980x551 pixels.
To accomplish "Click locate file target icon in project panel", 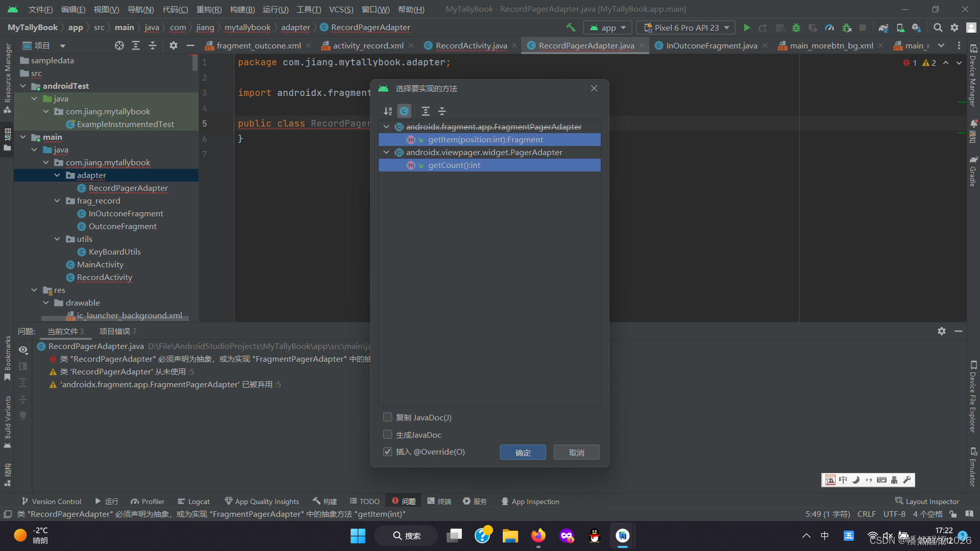I will pos(119,45).
